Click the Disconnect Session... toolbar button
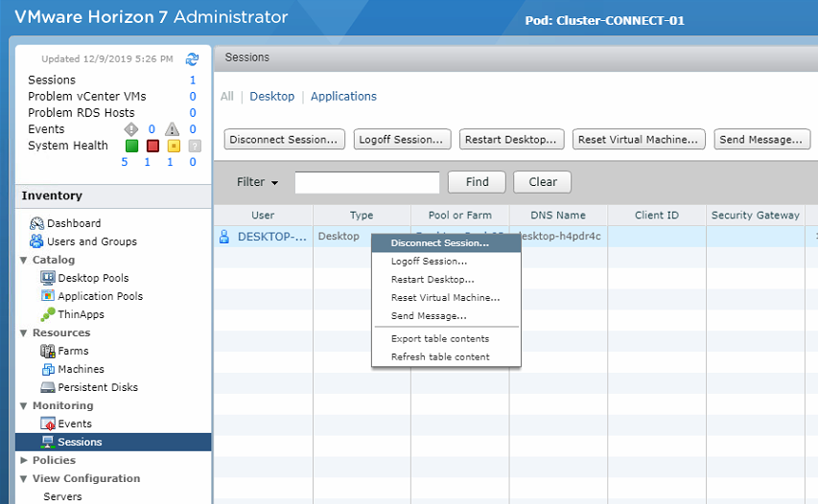 [x=284, y=140]
